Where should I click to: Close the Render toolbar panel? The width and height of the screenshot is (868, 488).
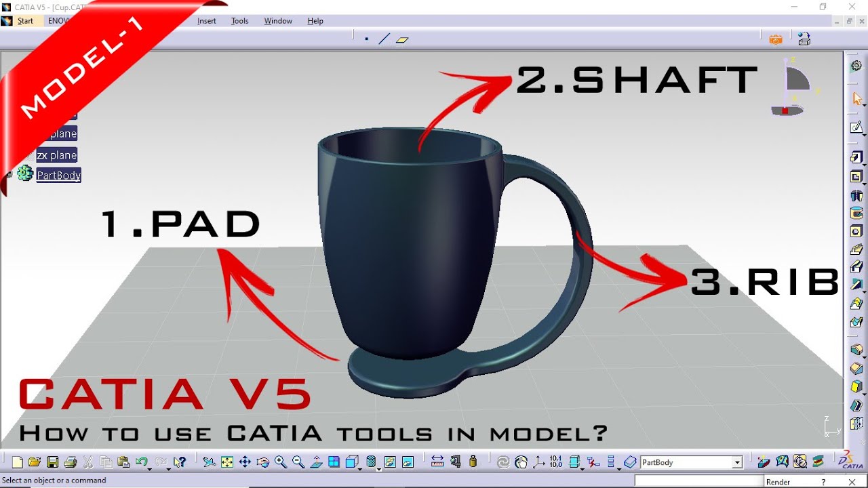pyautogui.click(x=852, y=482)
